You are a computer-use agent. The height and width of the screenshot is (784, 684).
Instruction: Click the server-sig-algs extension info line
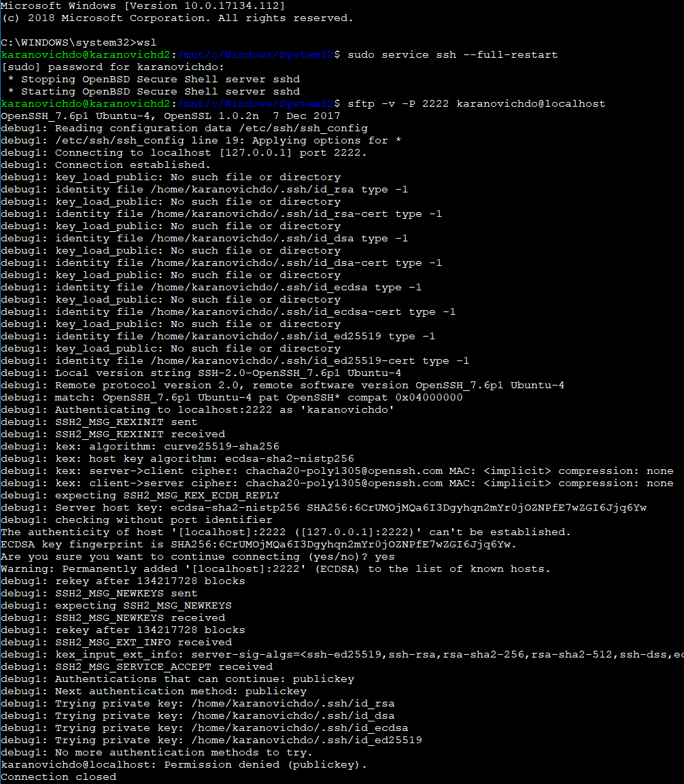(340, 654)
